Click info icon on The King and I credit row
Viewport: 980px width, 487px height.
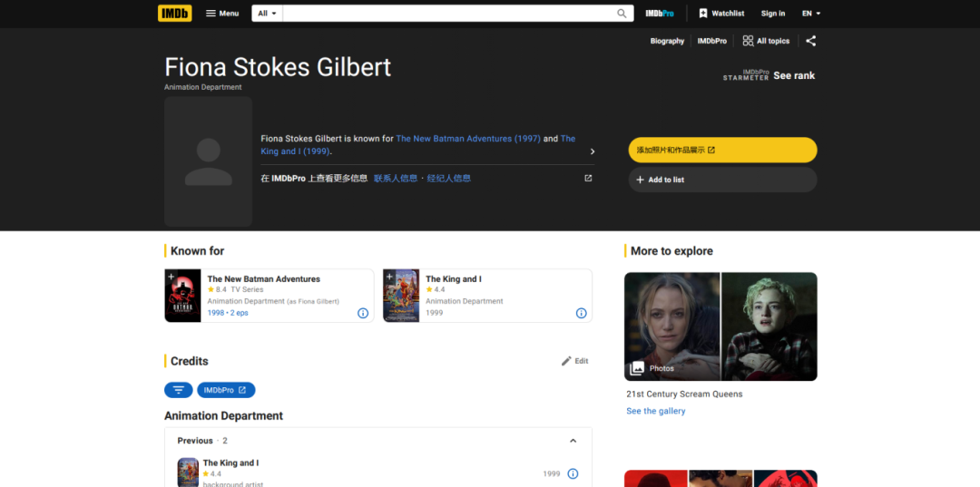click(573, 474)
